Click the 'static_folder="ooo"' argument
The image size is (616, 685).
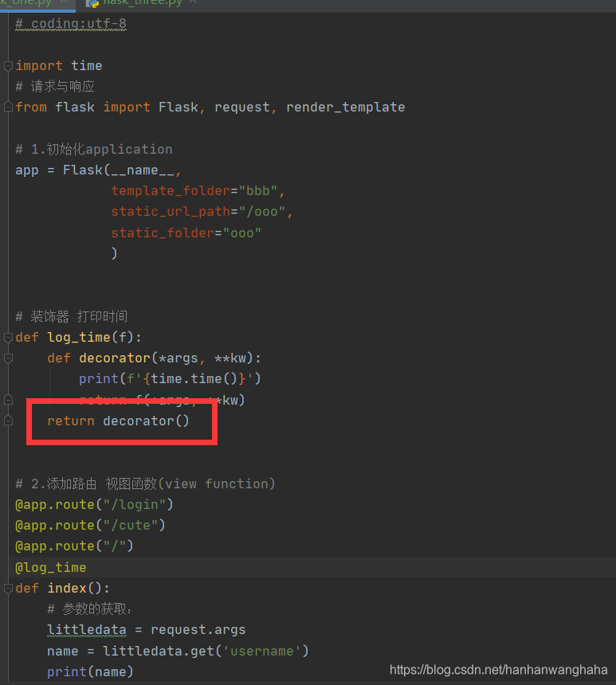[186, 233]
